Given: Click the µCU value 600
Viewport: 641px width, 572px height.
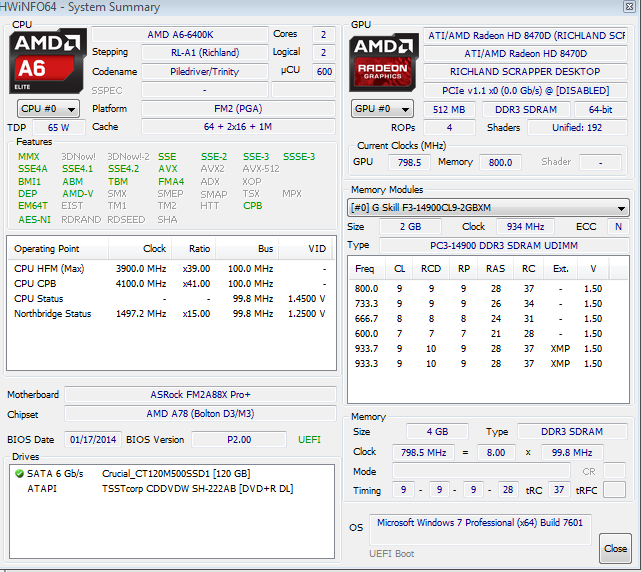Looking at the screenshot, I should pos(324,72).
